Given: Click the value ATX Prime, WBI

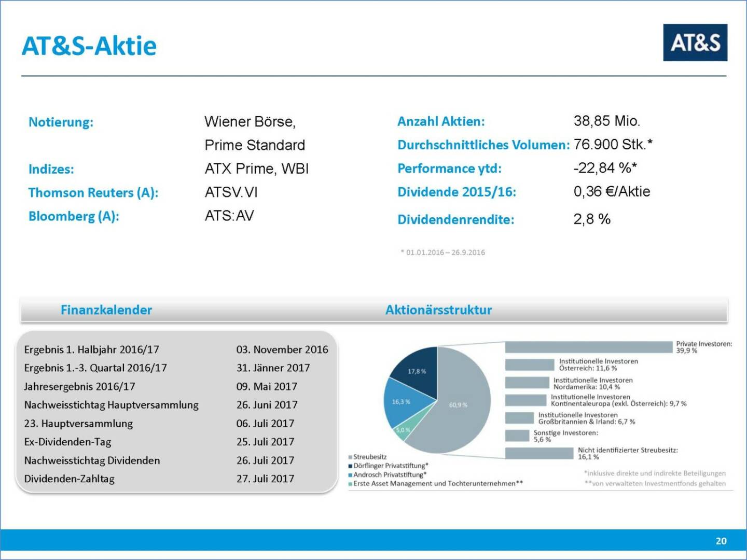Looking at the screenshot, I should 257,169.
